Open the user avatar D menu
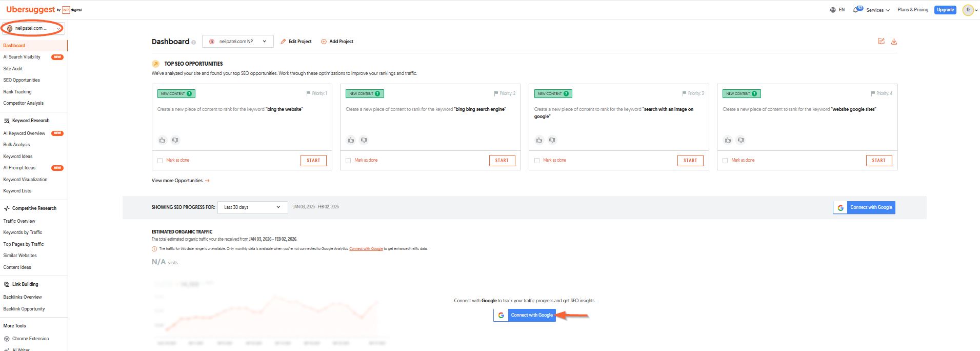Screen dimensions: 980x351 coord(968,10)
